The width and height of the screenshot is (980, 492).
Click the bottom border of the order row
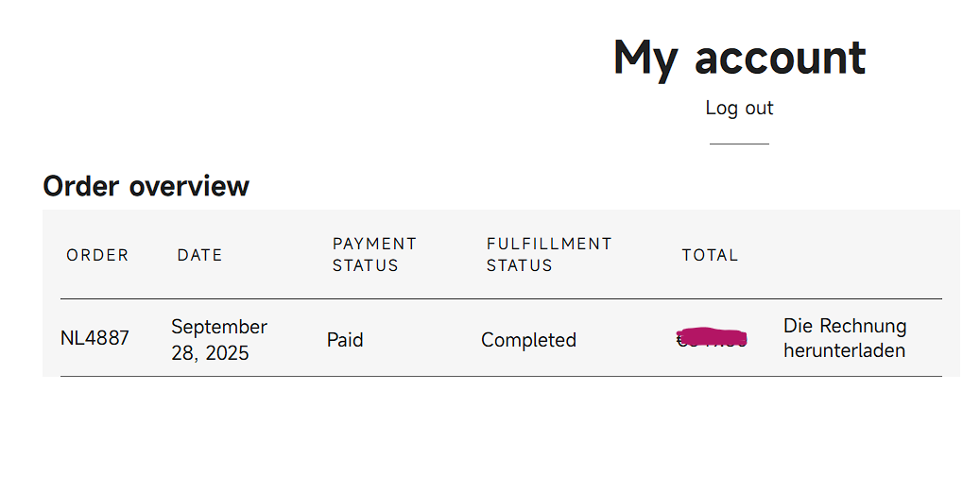pyautogui.click(x=501, y=376)
